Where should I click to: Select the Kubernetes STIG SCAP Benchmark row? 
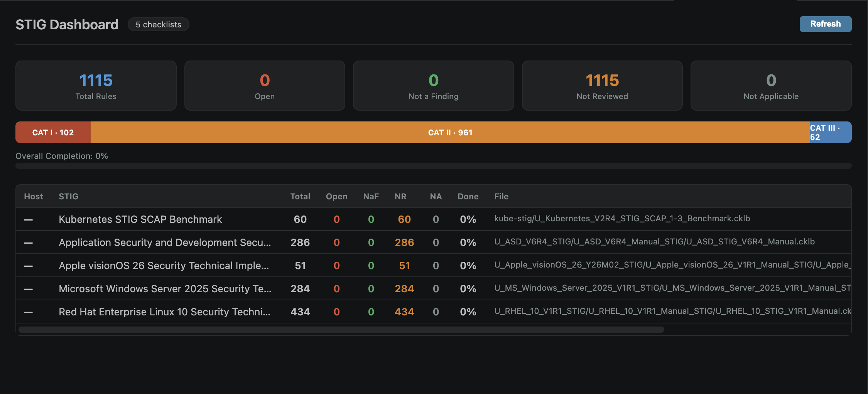140,219
